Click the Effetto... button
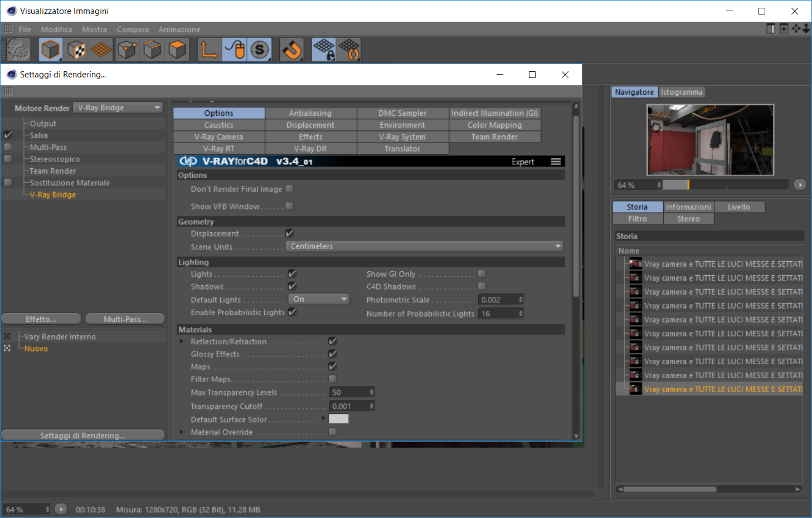Viewport: 812px width, 518px height. (x=41, y=319)
